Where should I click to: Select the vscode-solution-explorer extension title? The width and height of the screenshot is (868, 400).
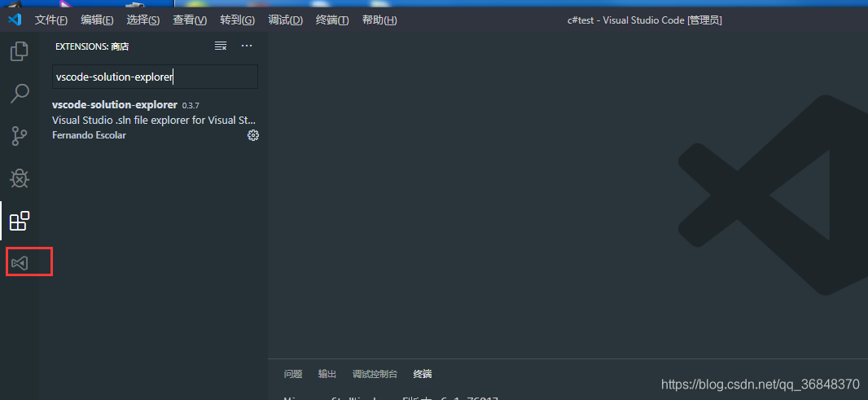115,105
